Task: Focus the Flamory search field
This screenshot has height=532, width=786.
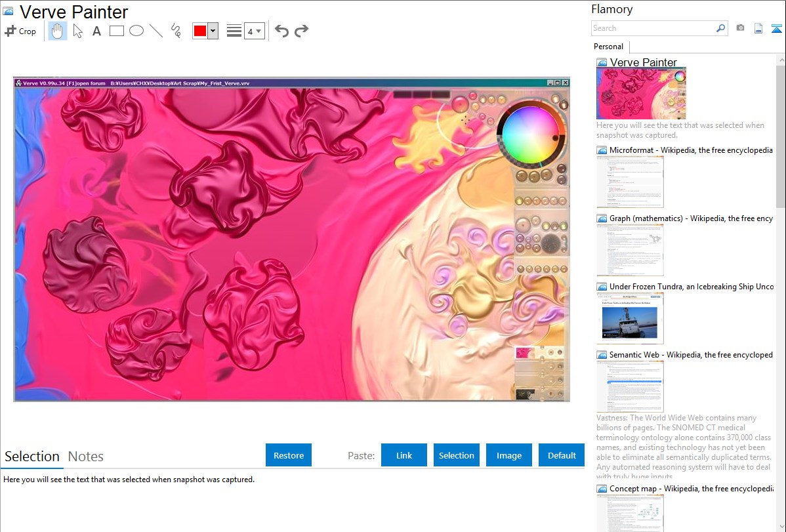Action: tap(653, 28)
